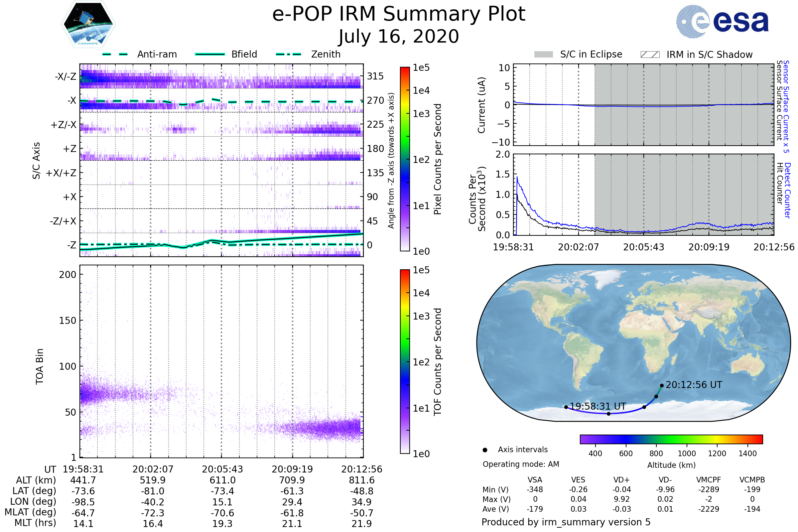Click the Bfield solid legend line

(x=210, y=54)
